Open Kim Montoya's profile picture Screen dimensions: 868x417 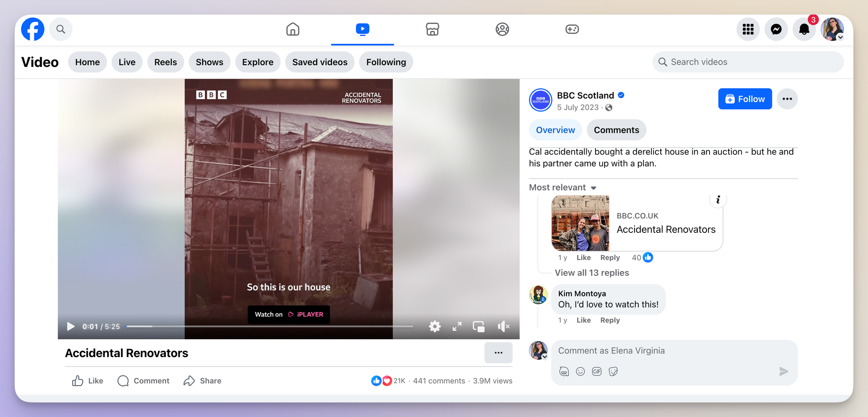538,295
